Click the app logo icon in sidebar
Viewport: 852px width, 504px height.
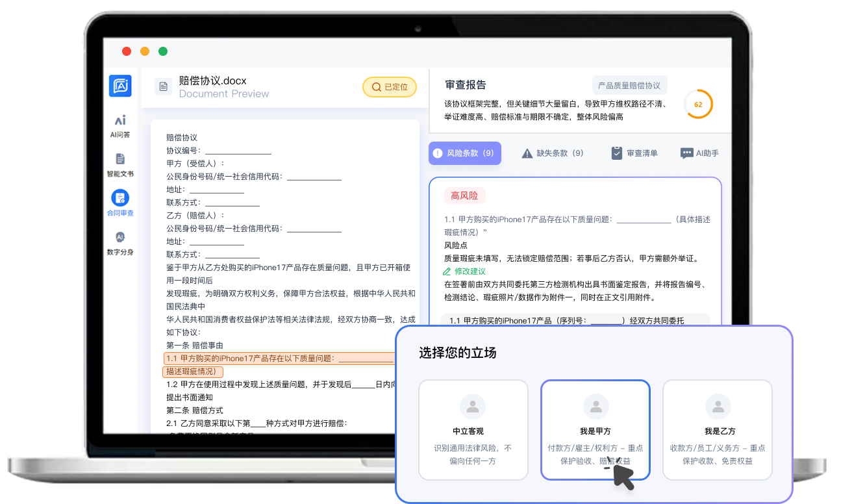(120, 86)
